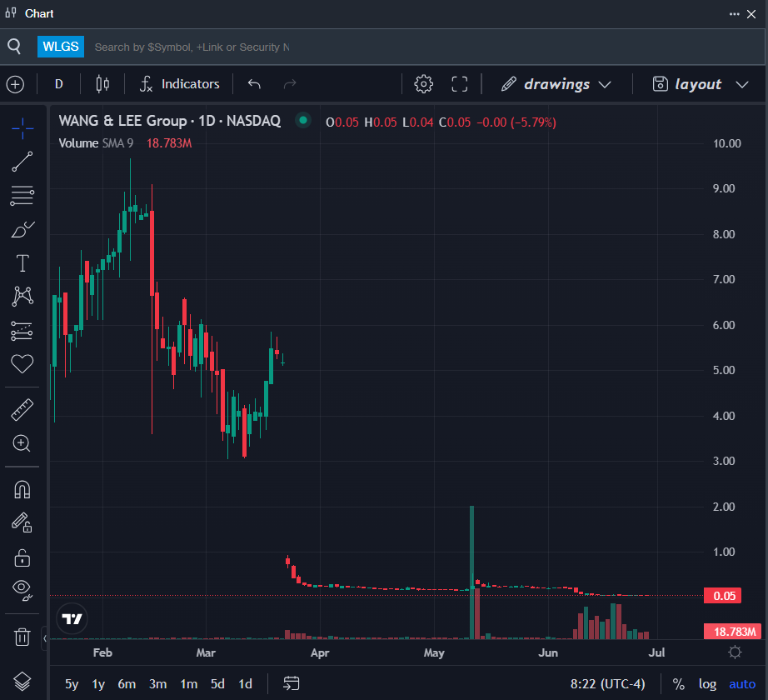Viewport: 768px width, 700px height.
Task: Hide all drawings with eye icon
Action: click(22, 590)
